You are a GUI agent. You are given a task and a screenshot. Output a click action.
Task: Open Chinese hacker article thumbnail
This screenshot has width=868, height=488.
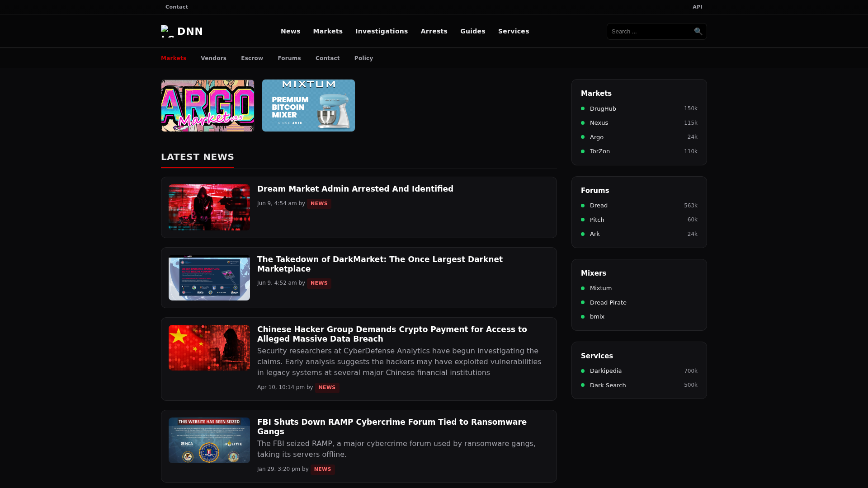tap(209, 347)
